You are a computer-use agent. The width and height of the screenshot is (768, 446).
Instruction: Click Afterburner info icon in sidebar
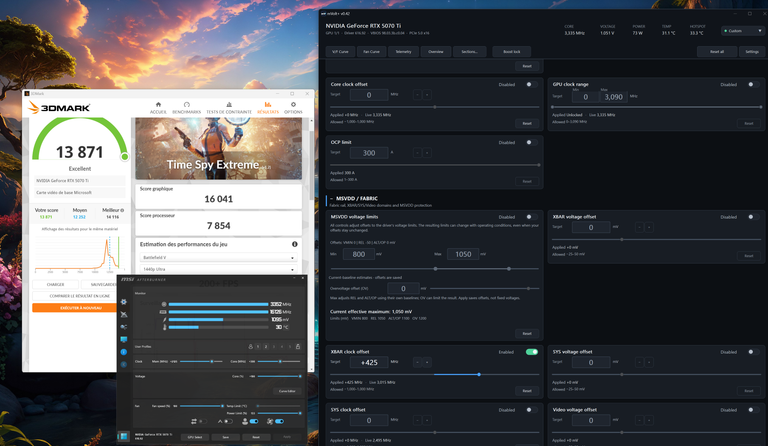(x=123, y=352)
